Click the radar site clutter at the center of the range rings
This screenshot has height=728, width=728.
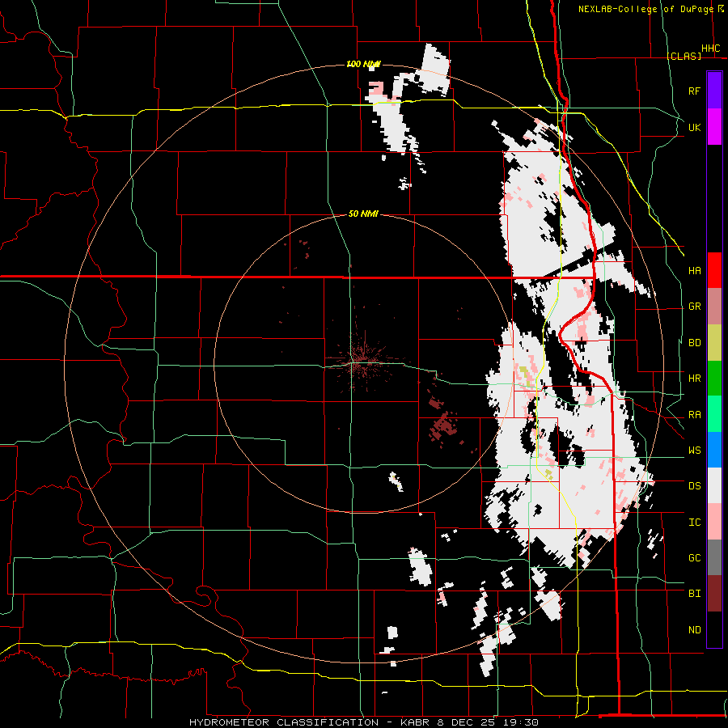point(362,362)
